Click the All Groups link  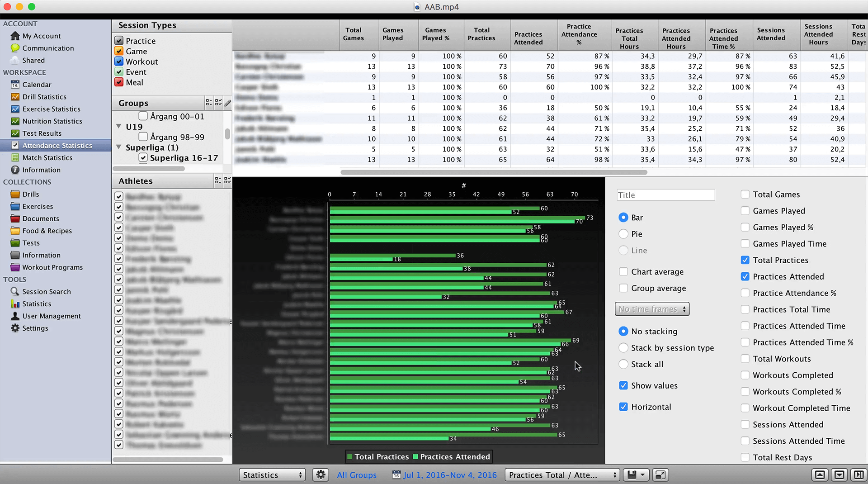coord(357,475)
